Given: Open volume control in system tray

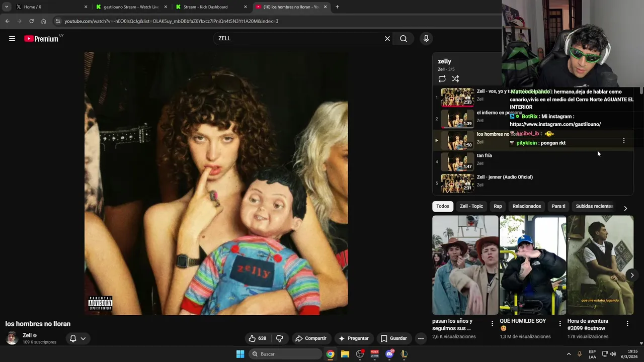Looking at the screenshot, I should (613, 354).
